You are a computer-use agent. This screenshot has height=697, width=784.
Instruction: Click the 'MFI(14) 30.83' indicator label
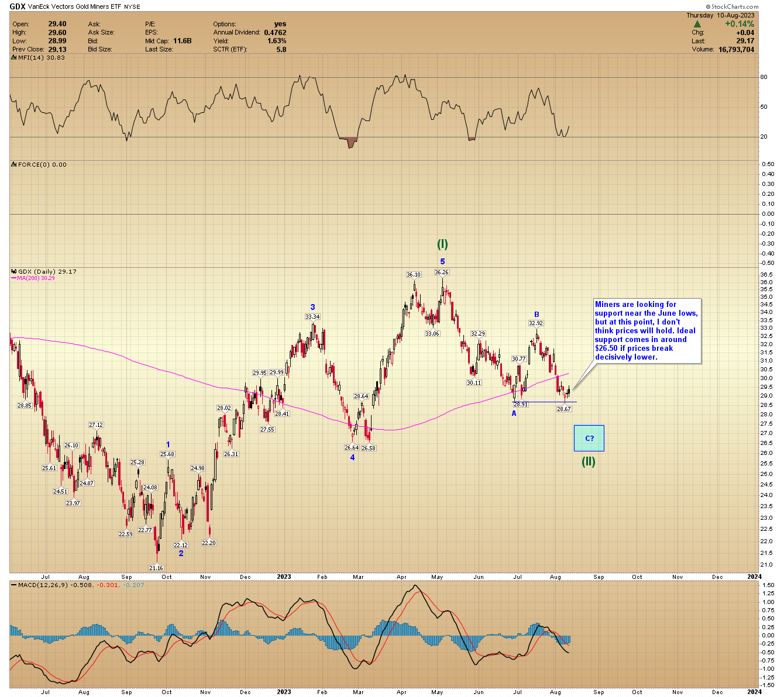point(41,58)
